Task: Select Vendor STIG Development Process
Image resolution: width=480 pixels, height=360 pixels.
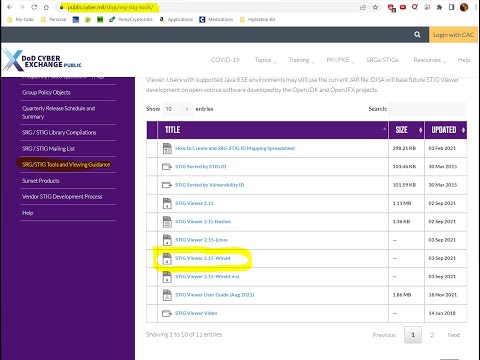Action: click(x=62, y=197)
